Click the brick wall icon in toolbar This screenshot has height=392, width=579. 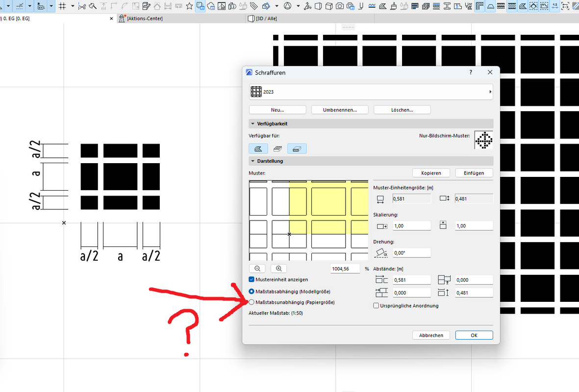point(426,6)
